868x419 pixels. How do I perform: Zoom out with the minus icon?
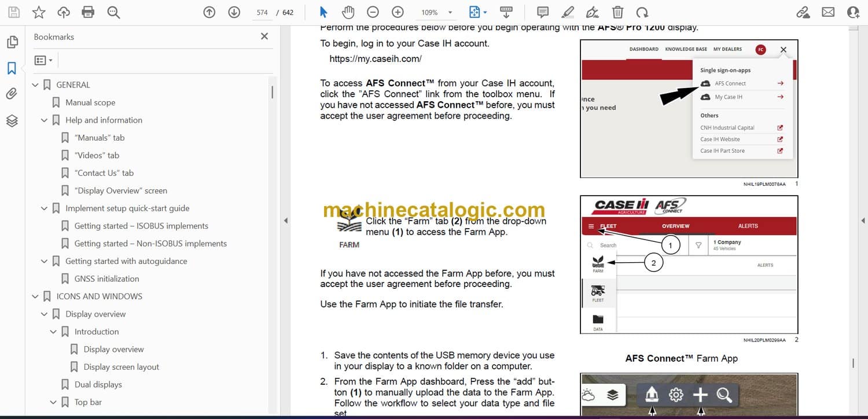pyautogui.click(x=373, y=12)
